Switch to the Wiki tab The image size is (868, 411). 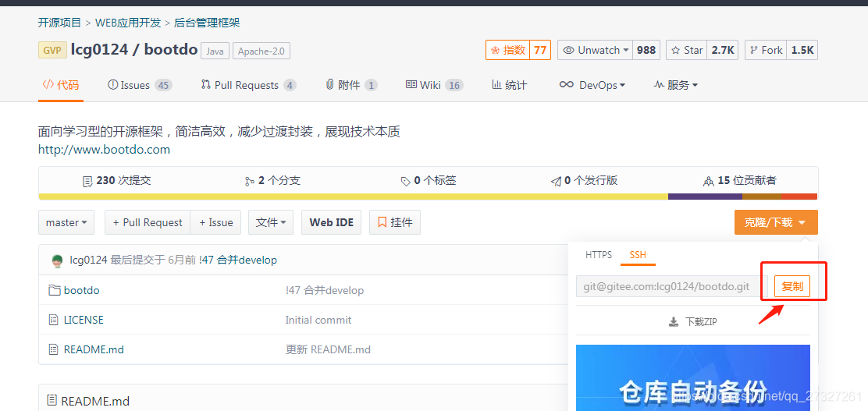pos(435,85)
